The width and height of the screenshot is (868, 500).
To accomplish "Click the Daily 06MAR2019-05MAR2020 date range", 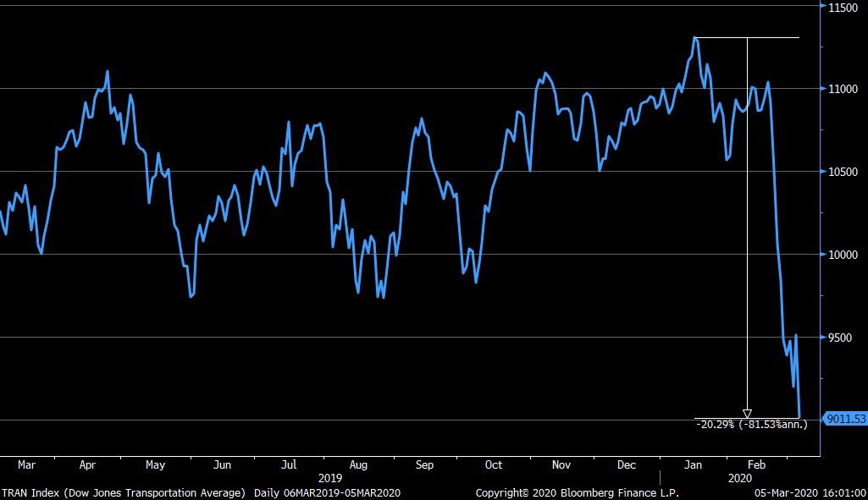I will click(327, 493).
